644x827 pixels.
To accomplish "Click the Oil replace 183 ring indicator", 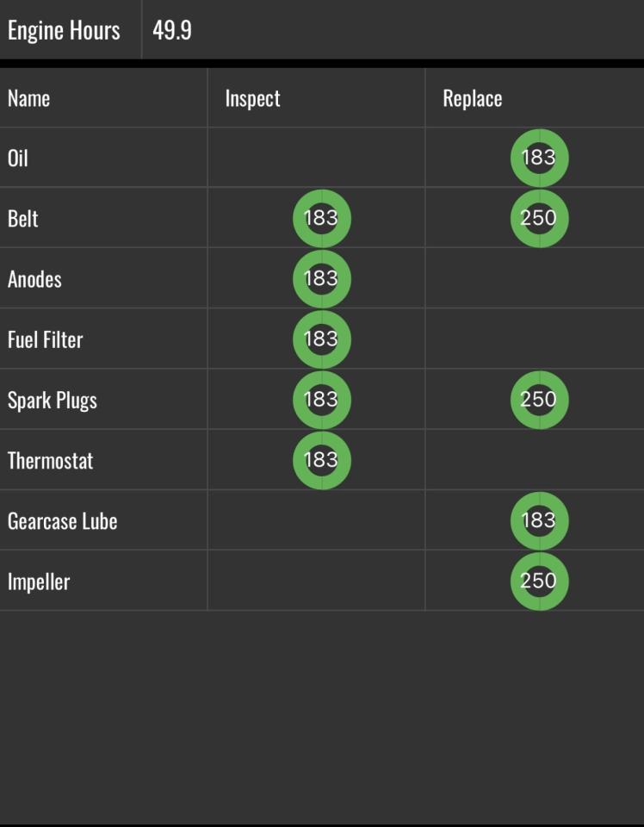I will point(539,158).
